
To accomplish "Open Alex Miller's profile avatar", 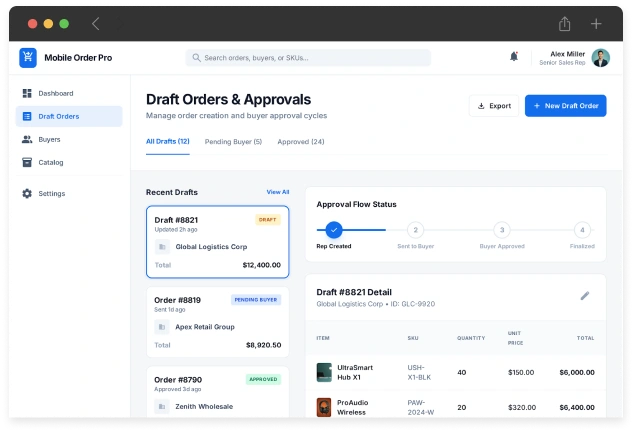I will click(600, 58).
